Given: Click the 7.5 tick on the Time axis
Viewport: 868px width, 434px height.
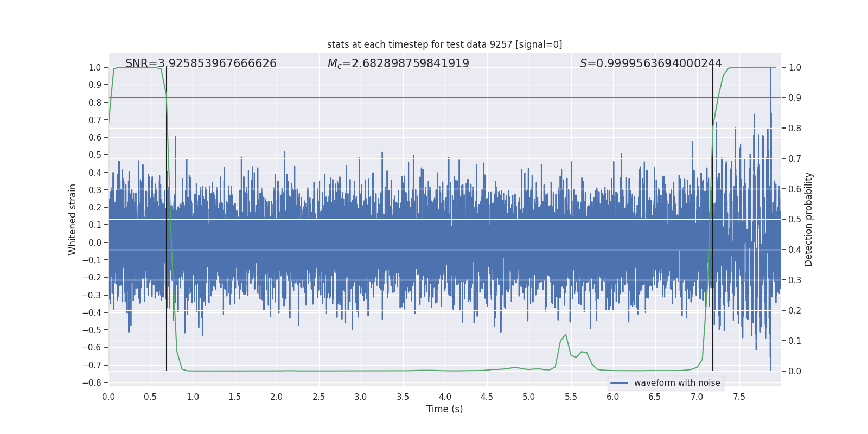Looking at the screenshot, I should coord(739,397).
